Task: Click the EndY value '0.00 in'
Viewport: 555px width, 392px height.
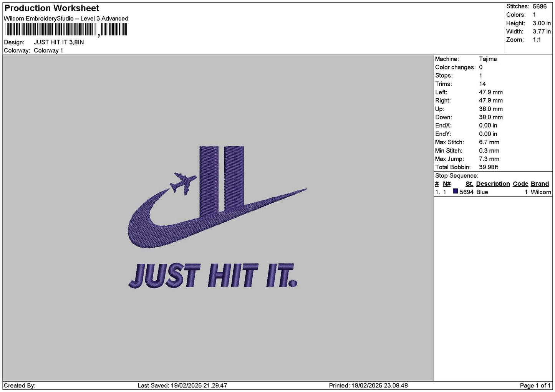Action: click(x=488, y=134)
